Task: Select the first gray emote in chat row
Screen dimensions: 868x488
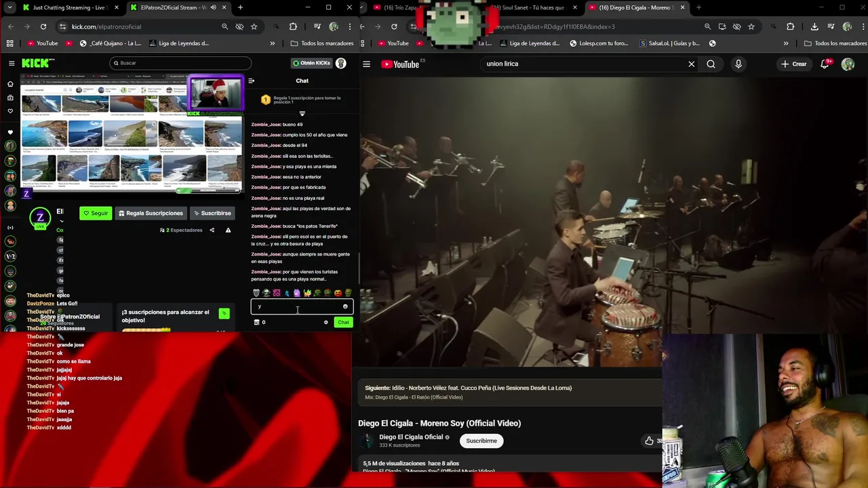Action: (x=256, y=293)
